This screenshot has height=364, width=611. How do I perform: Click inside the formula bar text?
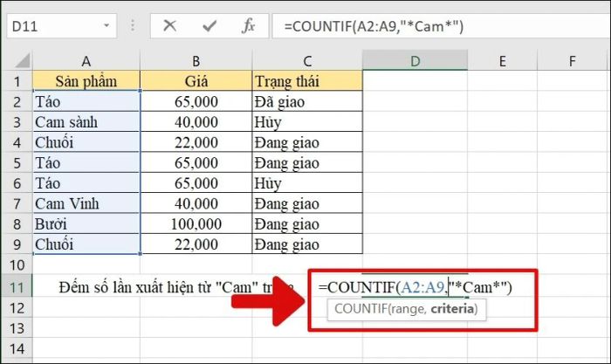click(x=374, y=26)
